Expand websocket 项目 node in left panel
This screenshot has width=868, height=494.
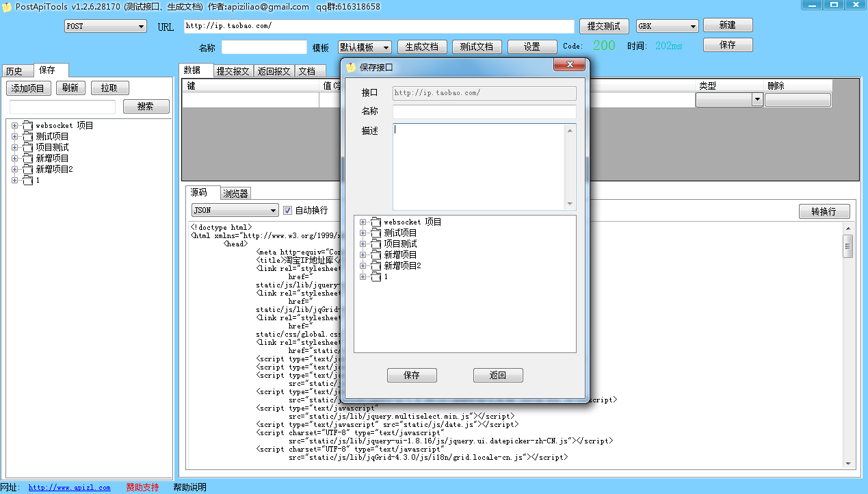coord(15,126)
